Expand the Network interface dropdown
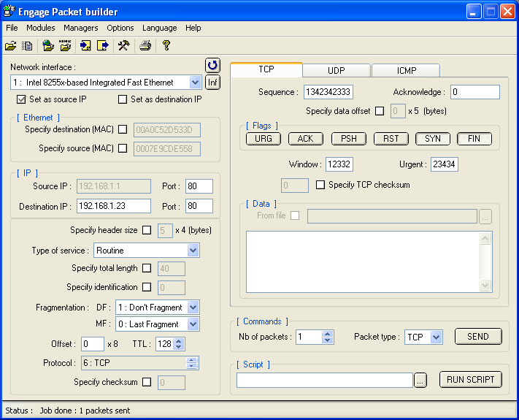Image resolution: width=519 pixels, height=420 pixels. point(195,82)
